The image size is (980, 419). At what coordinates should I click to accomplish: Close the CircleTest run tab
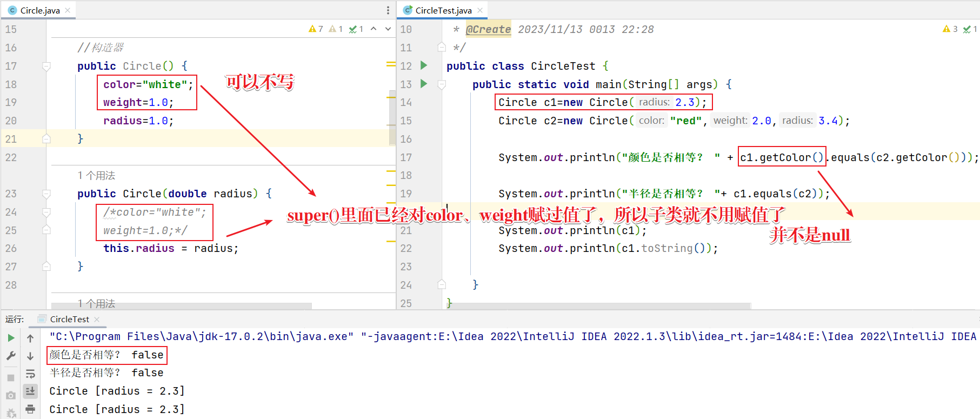click(97, 320)
